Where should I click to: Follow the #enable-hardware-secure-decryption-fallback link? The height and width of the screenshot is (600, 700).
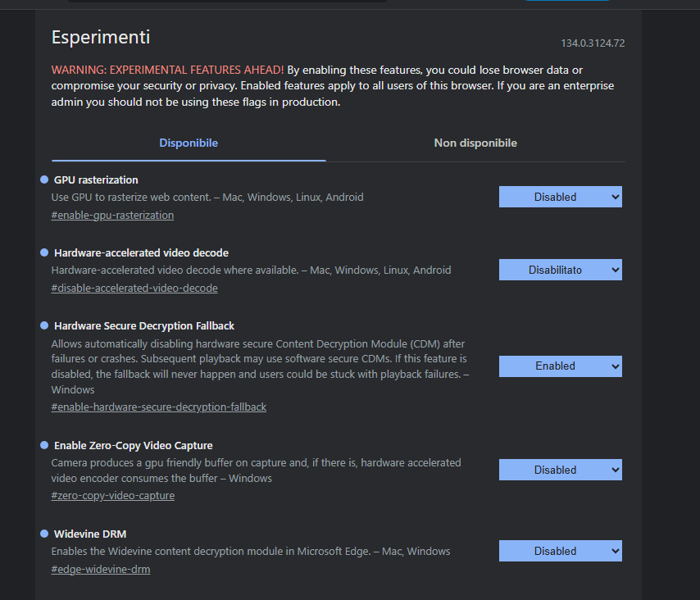(159, 407)
